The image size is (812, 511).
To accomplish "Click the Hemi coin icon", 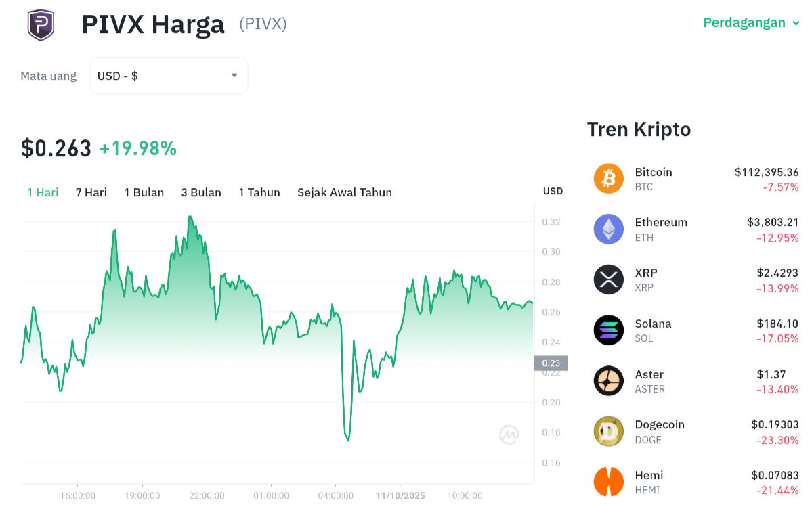I will [x=608, y=481].
